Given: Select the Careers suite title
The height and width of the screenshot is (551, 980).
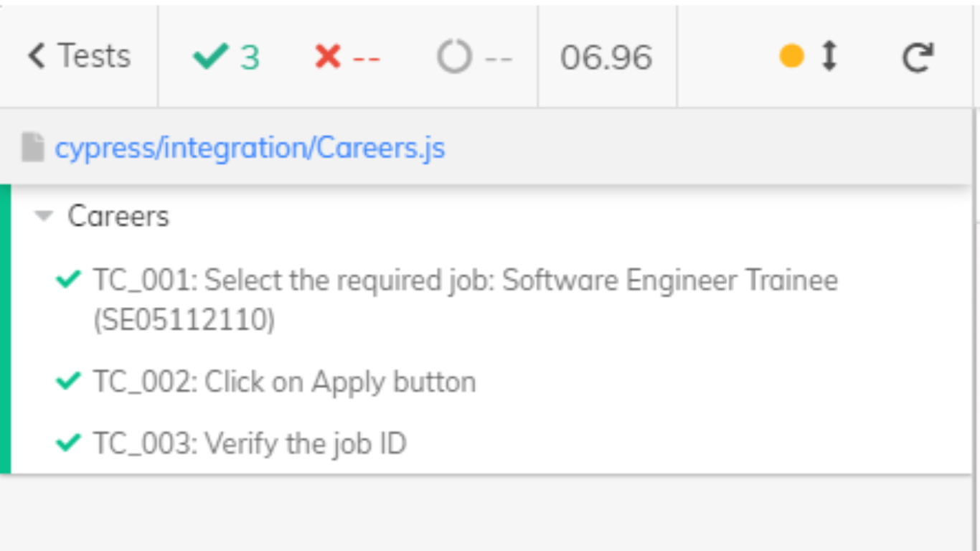Looking at the screenshot, I should (x=118, y=216).
